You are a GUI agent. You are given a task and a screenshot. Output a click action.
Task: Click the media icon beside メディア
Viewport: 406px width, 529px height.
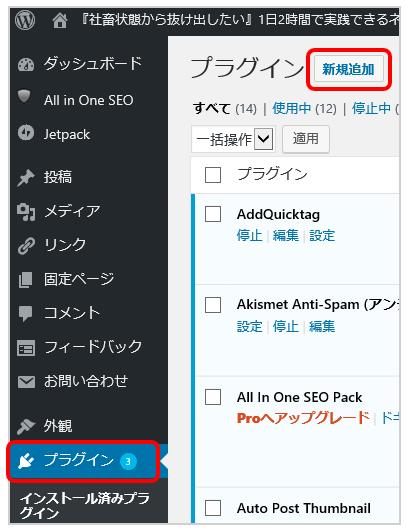[x=26, y=212]
